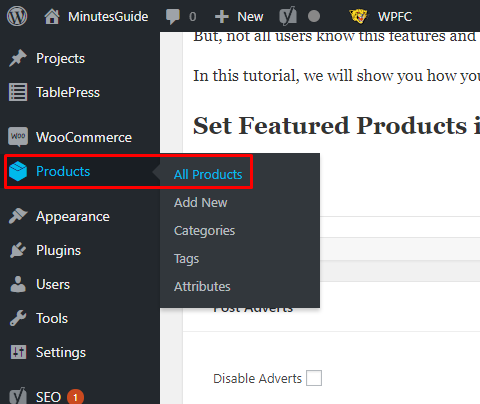Click the WordPress logo icon

pyautogui.click(x=17, y=16)
